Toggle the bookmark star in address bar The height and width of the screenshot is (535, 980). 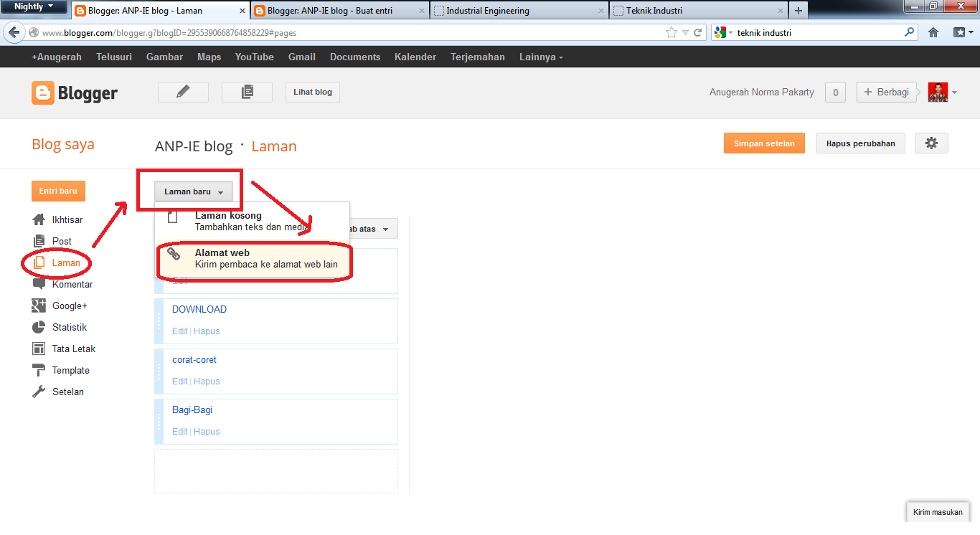pyautogui.click(x=671, y=32)
